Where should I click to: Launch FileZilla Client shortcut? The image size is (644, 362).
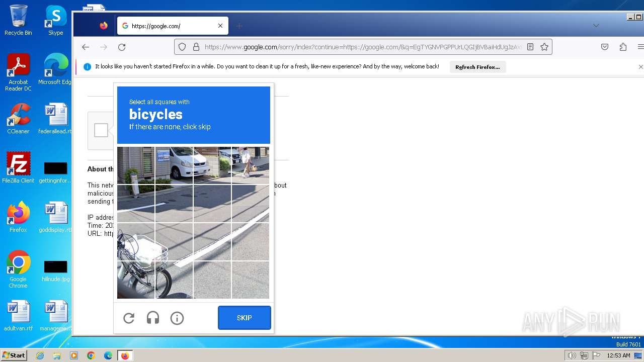(18, 168)
